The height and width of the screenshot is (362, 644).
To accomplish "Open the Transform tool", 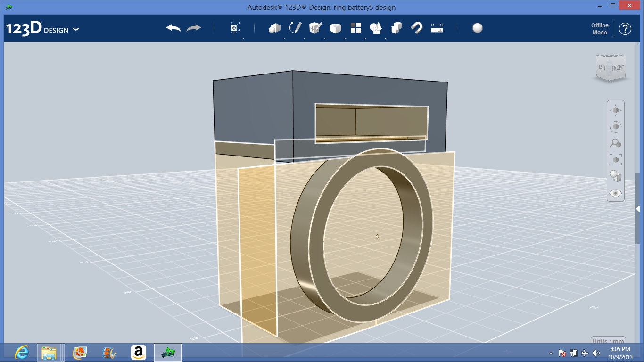I will pyautogui.click(x=235, y=28).
